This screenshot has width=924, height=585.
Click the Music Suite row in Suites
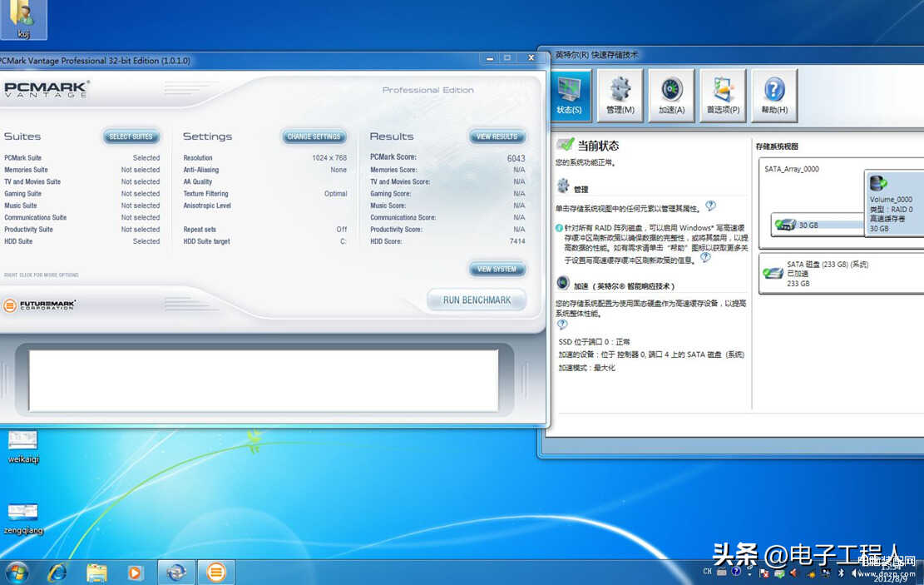pyautogui.click(x=82, y=206)
